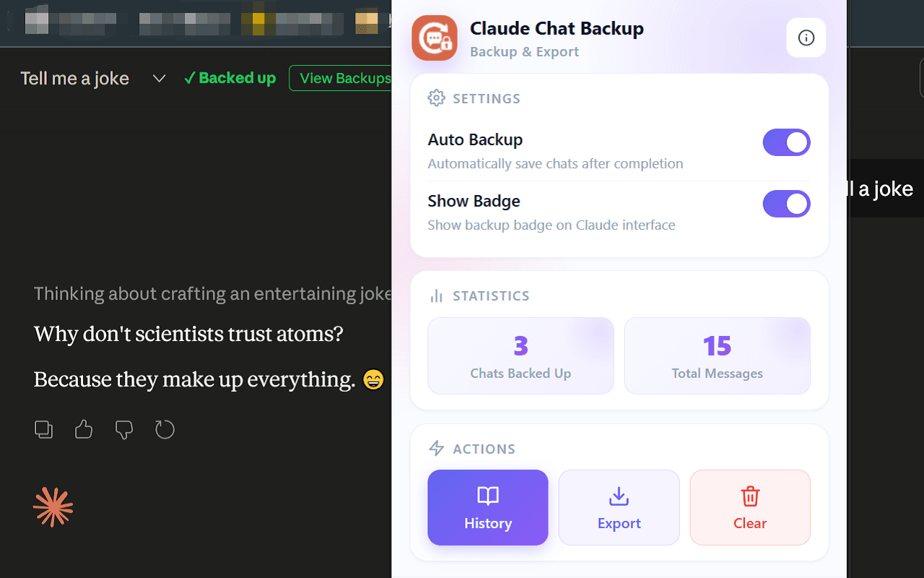Click "Show backup badge on Claude interface" description
The width and height of the screenshot is (924, 578).
click(x=552, y=225)
